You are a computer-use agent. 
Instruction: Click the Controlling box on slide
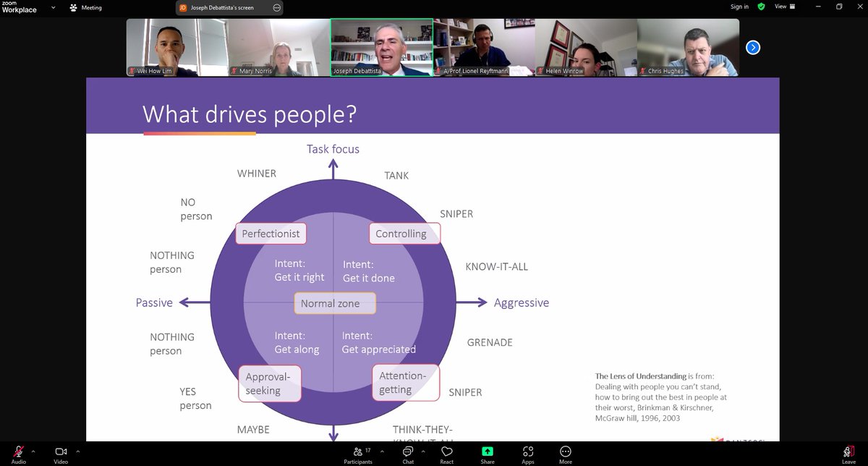click(x=405, y=234)
